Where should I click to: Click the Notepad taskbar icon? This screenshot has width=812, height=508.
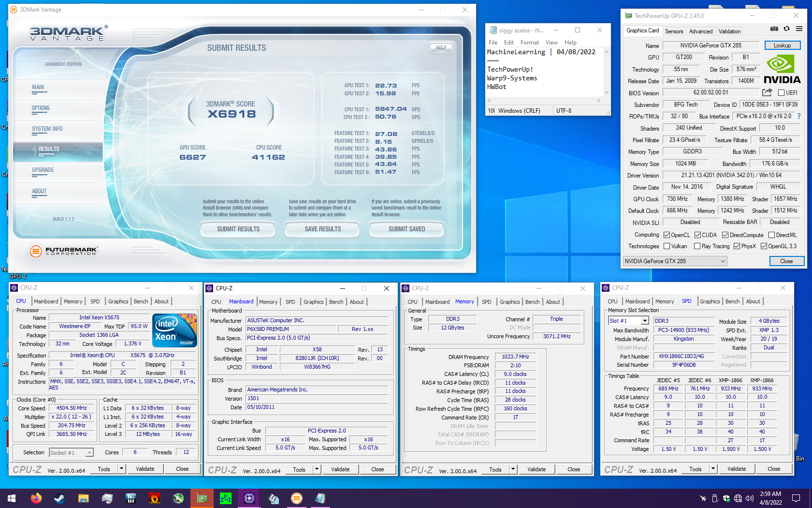point(320,498)
